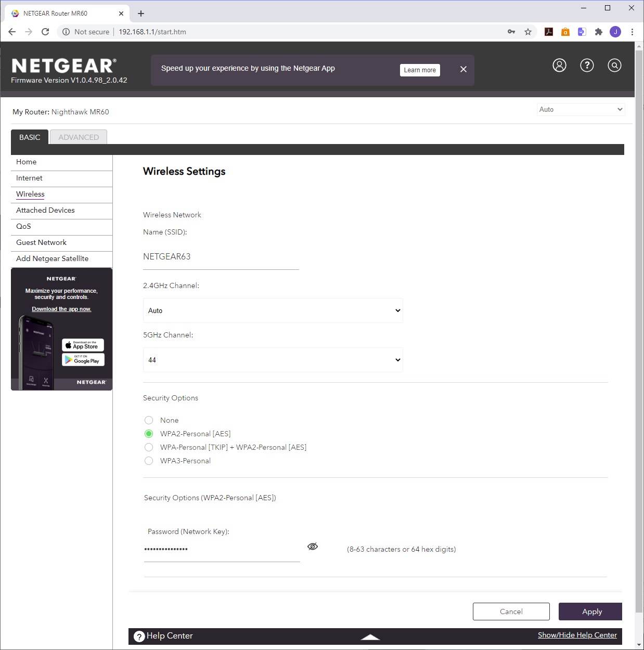Go forward in browser history
644x650 pixels.
[29, 32]
